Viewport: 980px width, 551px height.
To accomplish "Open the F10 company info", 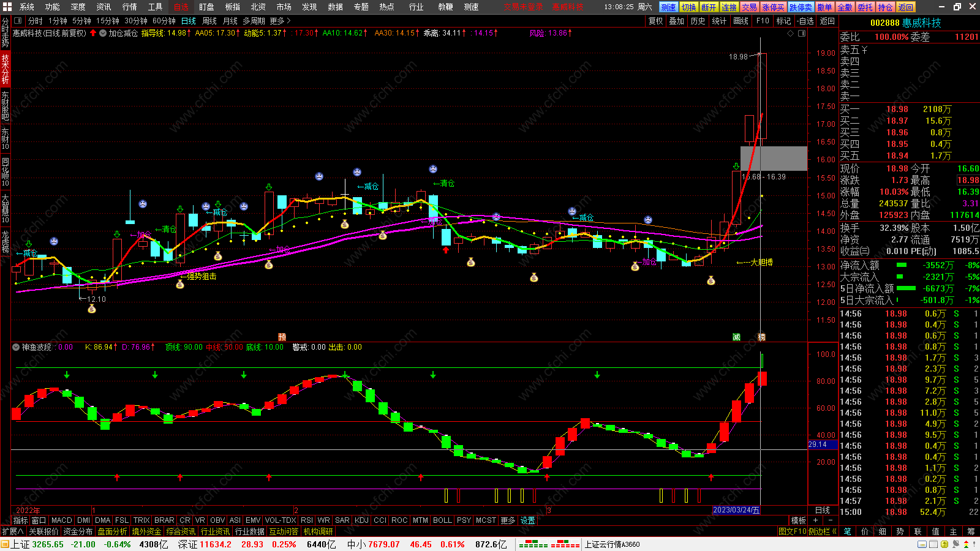I will pos(763,21).
